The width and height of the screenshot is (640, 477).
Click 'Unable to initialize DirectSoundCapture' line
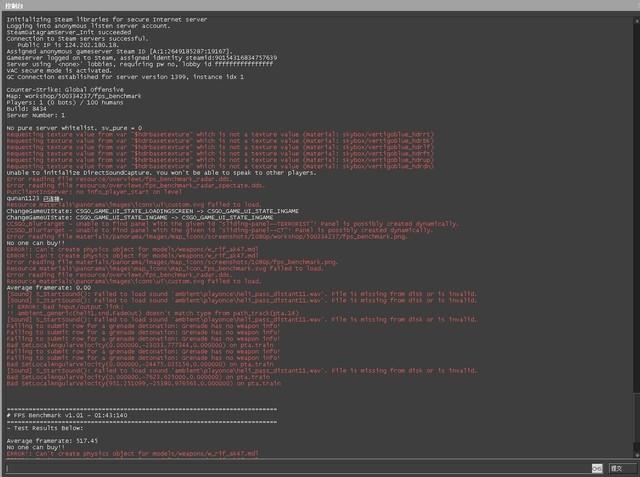click(x=161, y=173)
